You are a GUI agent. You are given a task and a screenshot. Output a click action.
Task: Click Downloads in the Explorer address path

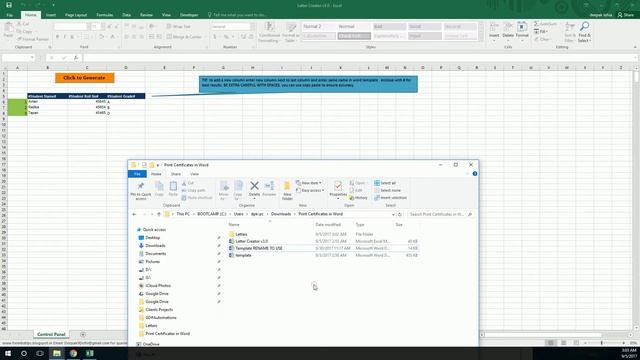pyautogui.click(x=281, y=214)
